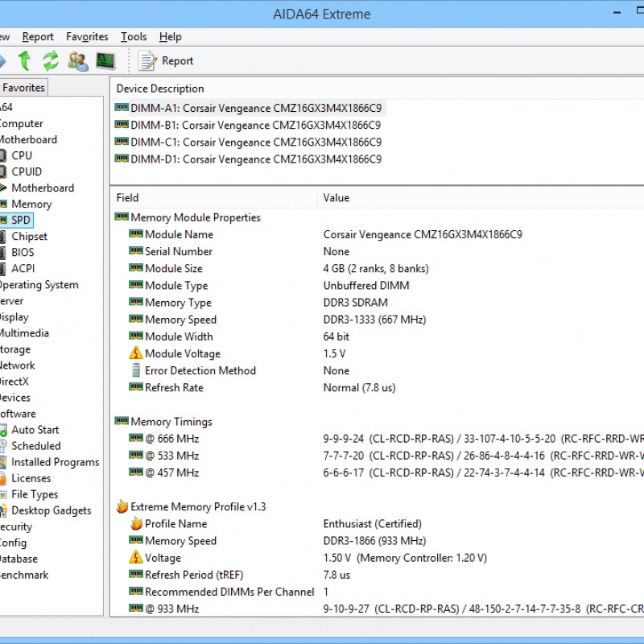644x644 pixels.
Task: Click the Memory Module Properties group icon
Action: pos(122,217)
